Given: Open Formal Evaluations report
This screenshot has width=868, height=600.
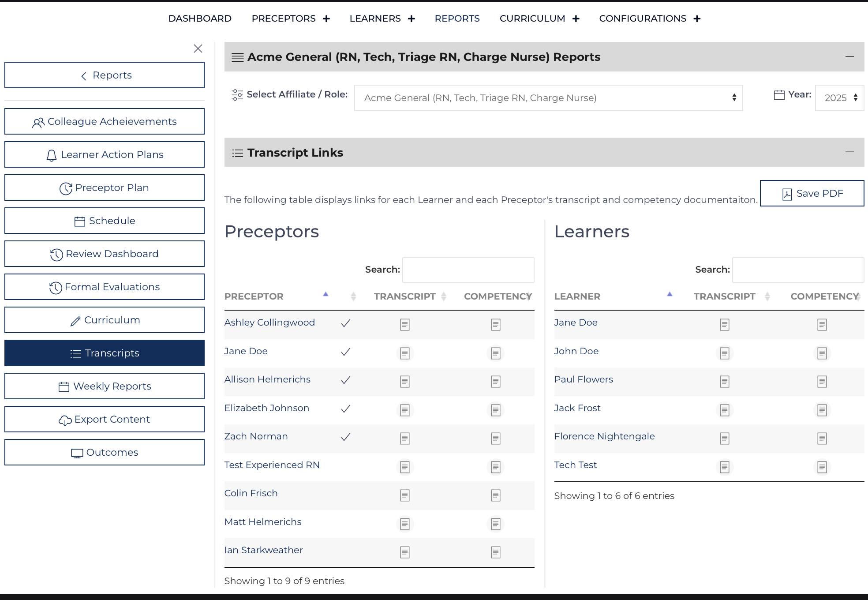Looking at the screenshot, I should pyautogui.click(x=105, y=287).
